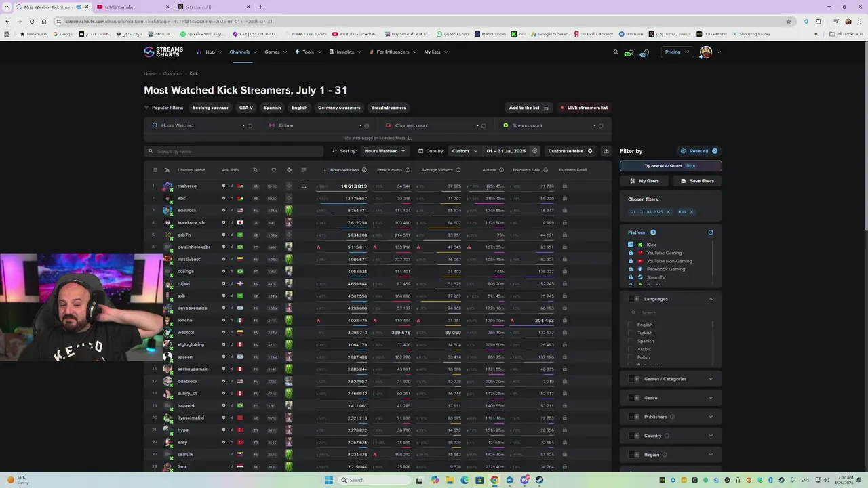
Task: Click info icon beside Average Viewers column
Action: tap(458, 170)
